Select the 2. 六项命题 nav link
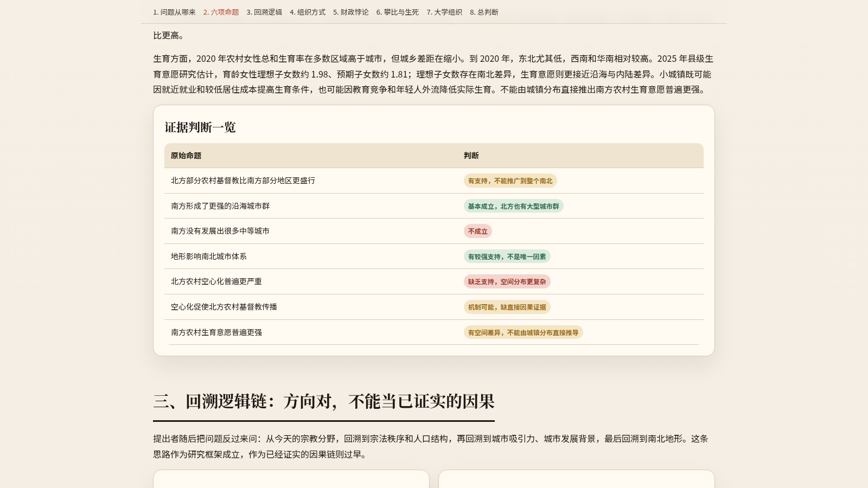Image resolution: width=868 pixels, height=488 pixels. (221, 12)
